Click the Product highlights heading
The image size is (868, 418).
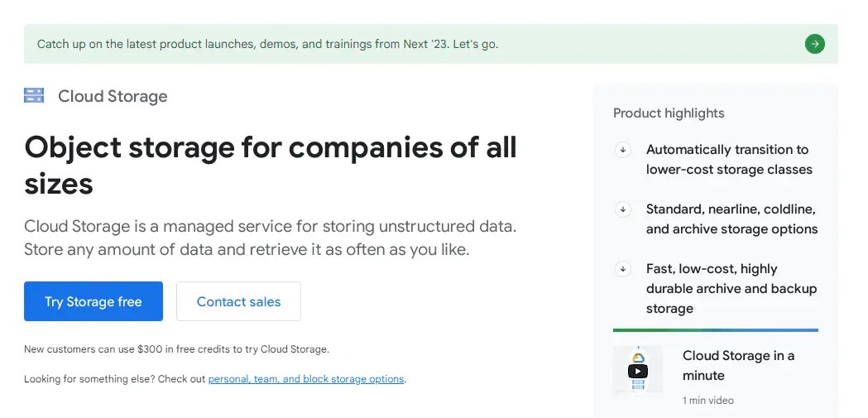pyautogui.click(x=669, y=113)
